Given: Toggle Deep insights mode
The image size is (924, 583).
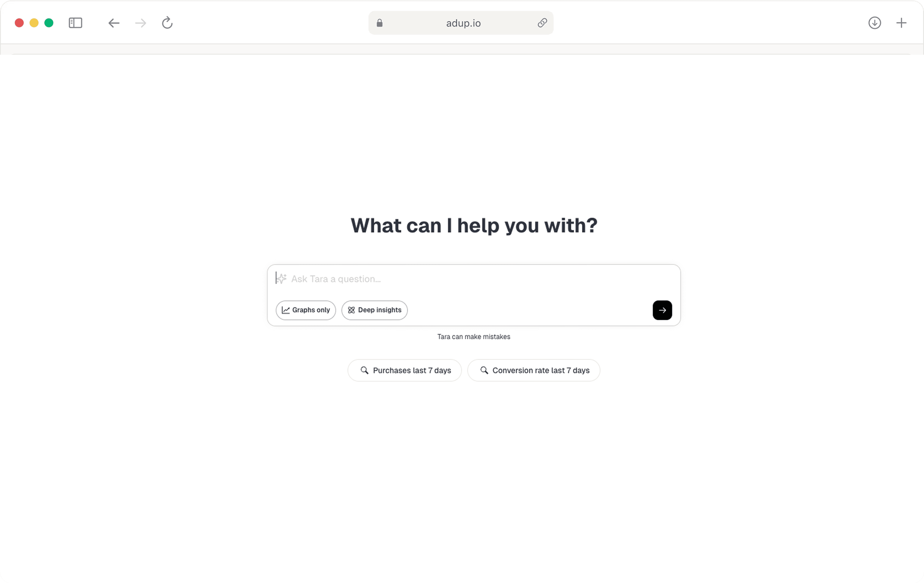Looking at the screenshot, I should [374, 310].
